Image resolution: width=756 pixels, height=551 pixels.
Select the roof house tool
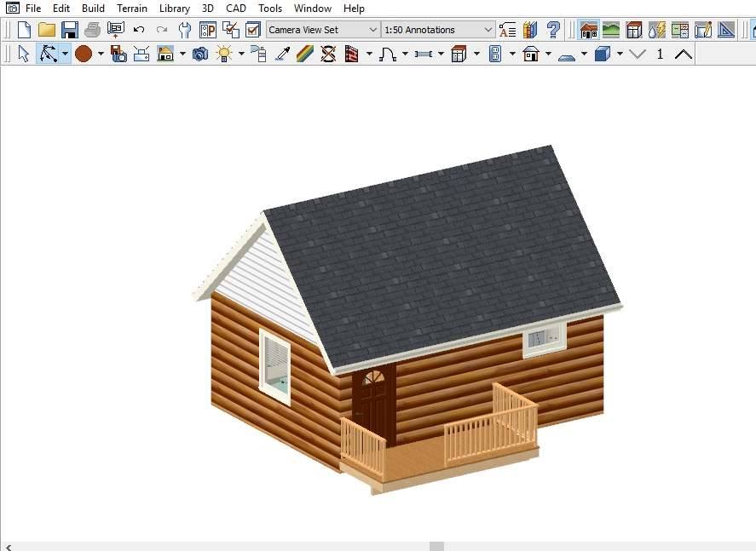[530, 54]
